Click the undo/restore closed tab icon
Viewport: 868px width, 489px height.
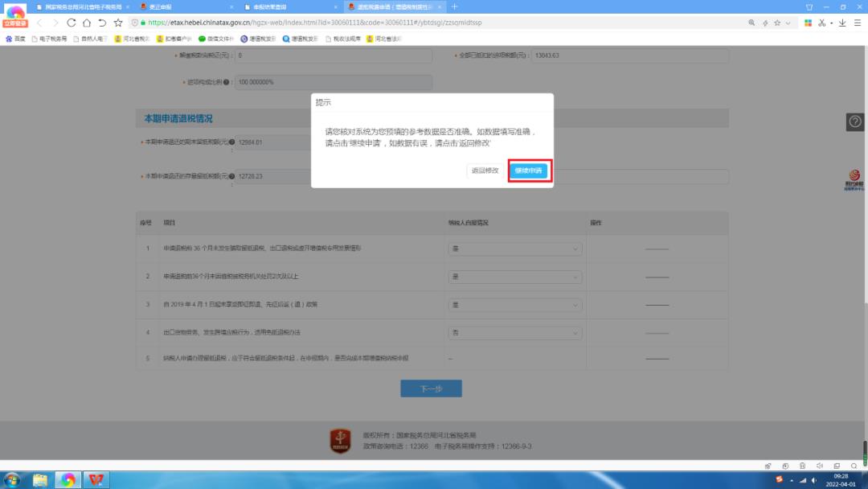tap(102, 23)
